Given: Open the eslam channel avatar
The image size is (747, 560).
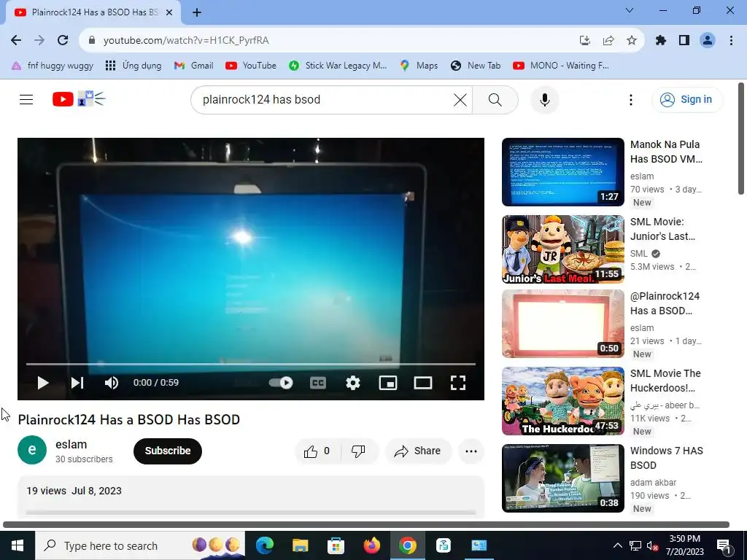Looking at the screenshot, I should point(32,449).
